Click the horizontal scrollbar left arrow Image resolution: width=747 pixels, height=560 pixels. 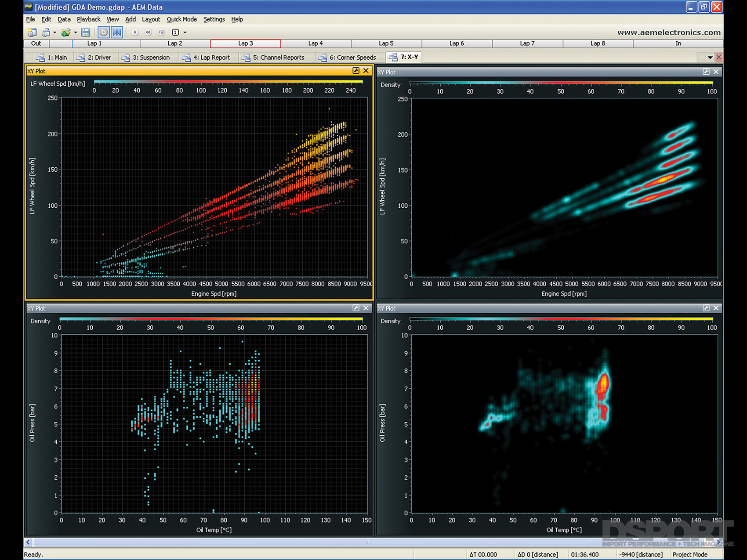coord(28,542)
